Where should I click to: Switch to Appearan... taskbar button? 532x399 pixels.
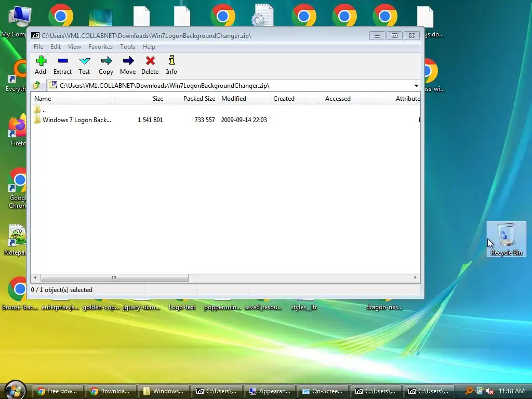(x=270, y=391)
